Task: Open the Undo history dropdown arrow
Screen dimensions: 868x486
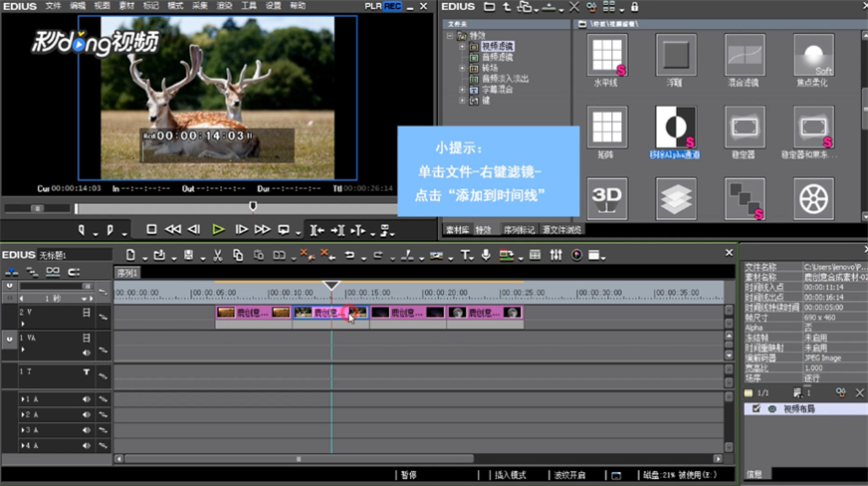Action: (363, 259)
